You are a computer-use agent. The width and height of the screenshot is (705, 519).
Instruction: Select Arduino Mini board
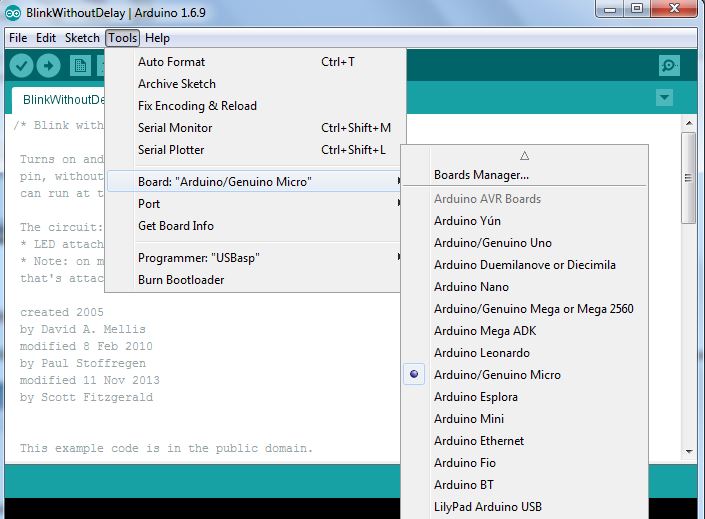pyautogui.click(x=525, y=419)
